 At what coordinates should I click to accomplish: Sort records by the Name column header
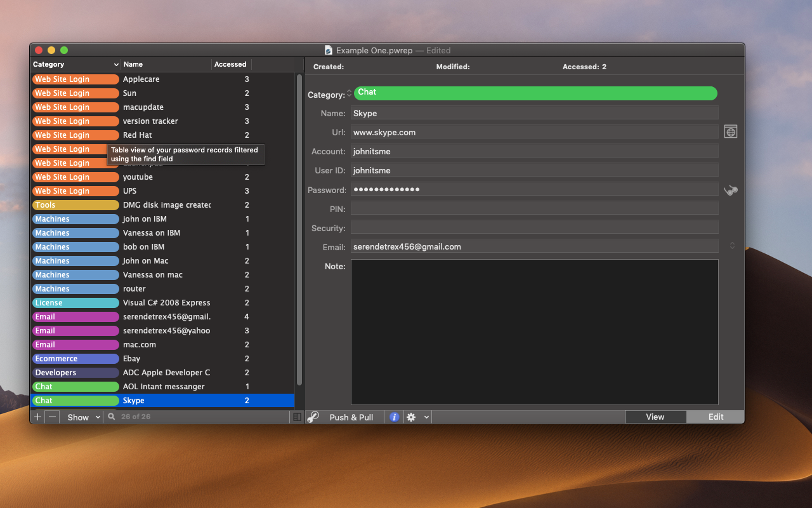click(166, 65)
